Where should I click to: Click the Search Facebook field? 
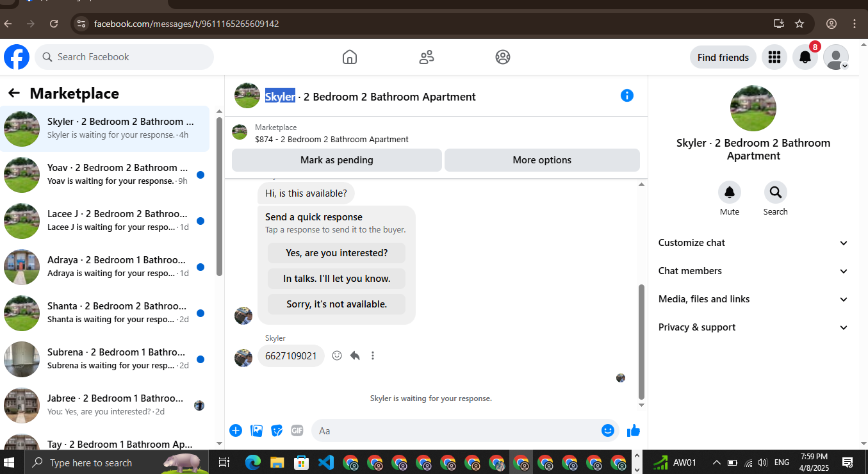pos(124,57)
